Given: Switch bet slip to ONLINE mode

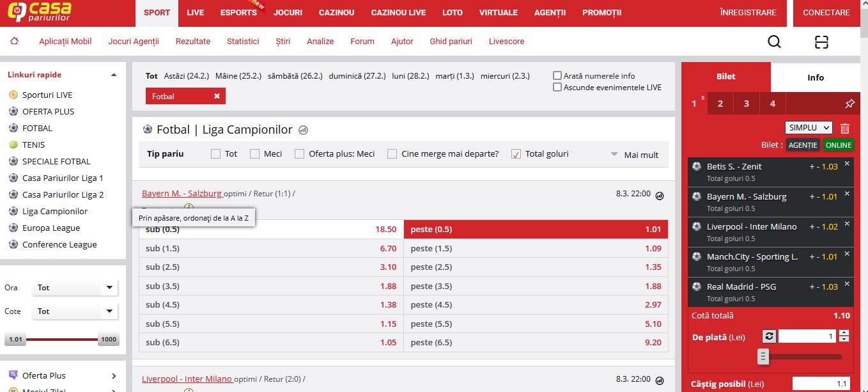Looking at the screenshot, I should point(839,145).
